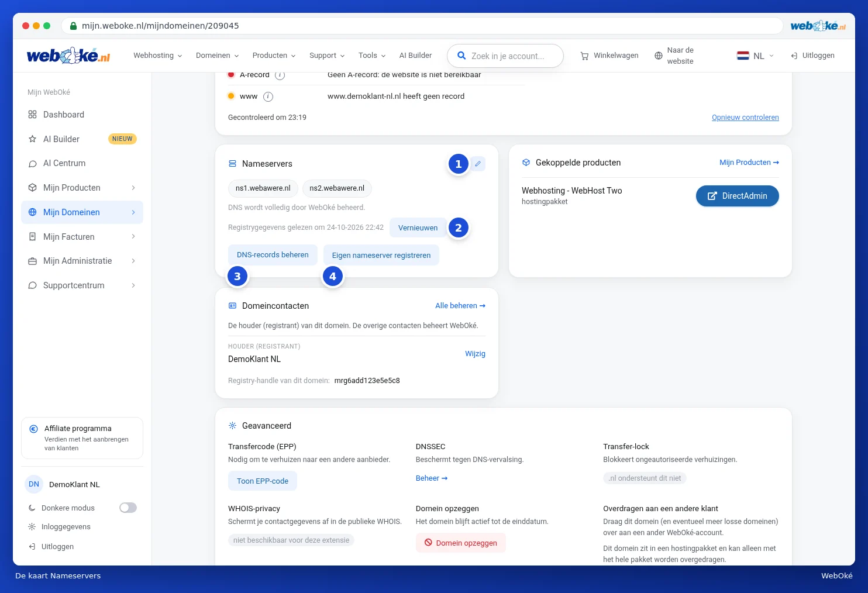Click the Domein opzeggen button
Image resolution: width=868 pixels, height=593 pixels.
[461, 543]
